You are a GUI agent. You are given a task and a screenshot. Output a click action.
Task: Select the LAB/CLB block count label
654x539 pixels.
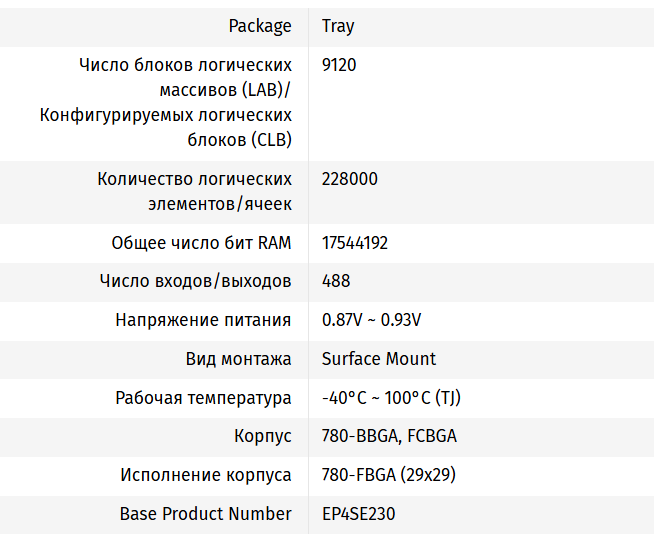(166, 103)
